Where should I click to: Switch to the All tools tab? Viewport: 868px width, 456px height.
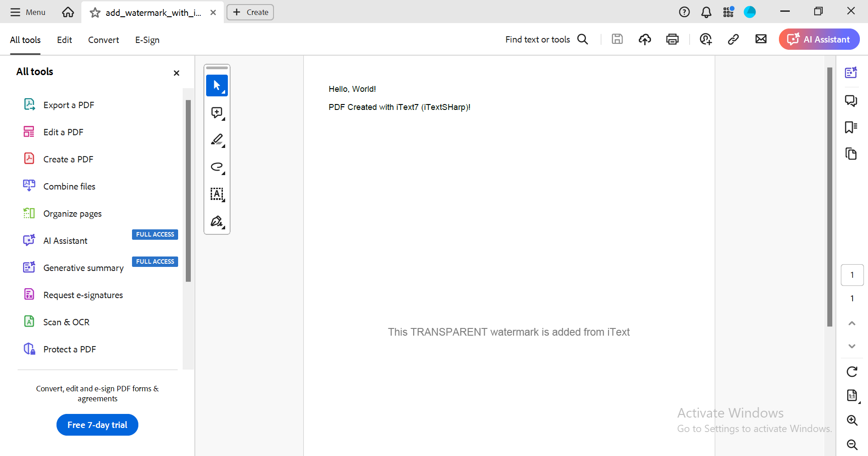point(25,40)
